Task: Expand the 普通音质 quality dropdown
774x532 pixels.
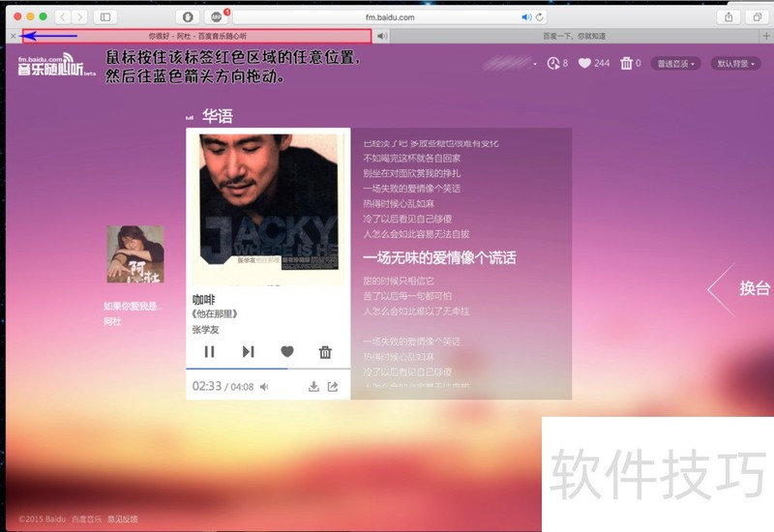Action: tap(675, 64)
